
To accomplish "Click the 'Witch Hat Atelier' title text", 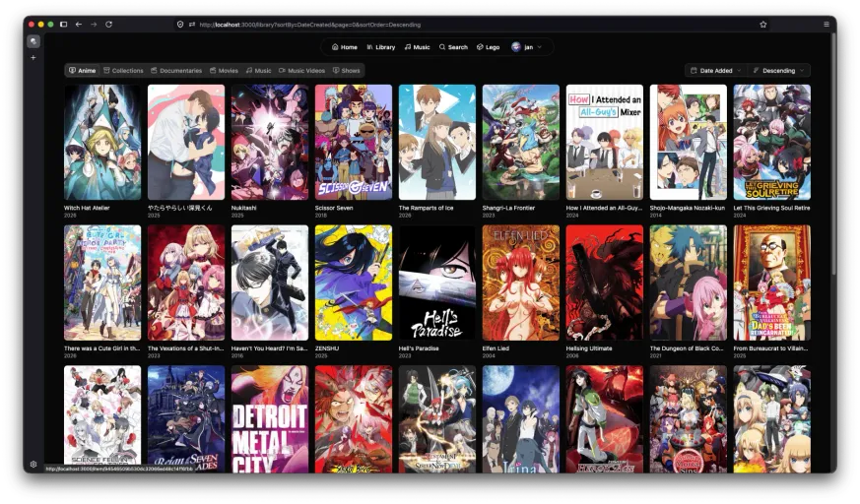I will coord(87,208).
